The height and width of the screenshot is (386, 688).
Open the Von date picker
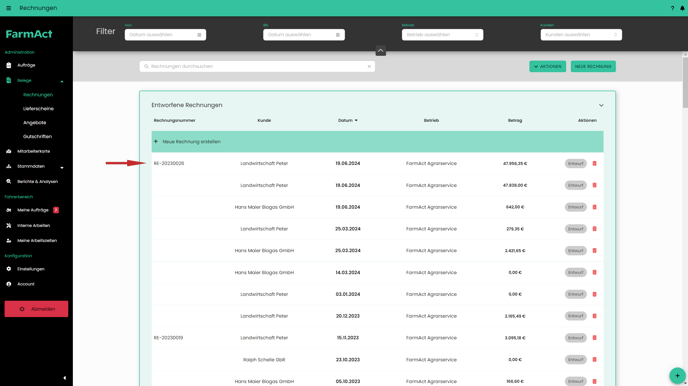coord(165,35)
